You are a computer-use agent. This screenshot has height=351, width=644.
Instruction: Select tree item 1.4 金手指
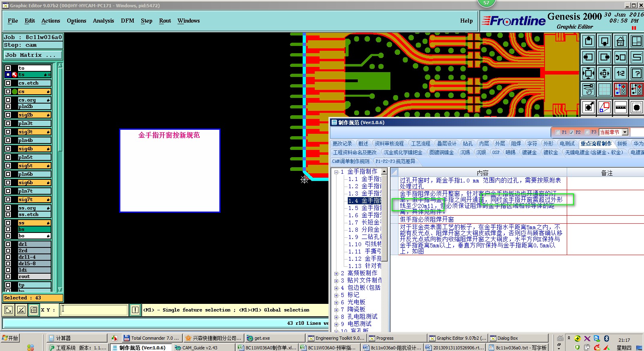point(364,201)
